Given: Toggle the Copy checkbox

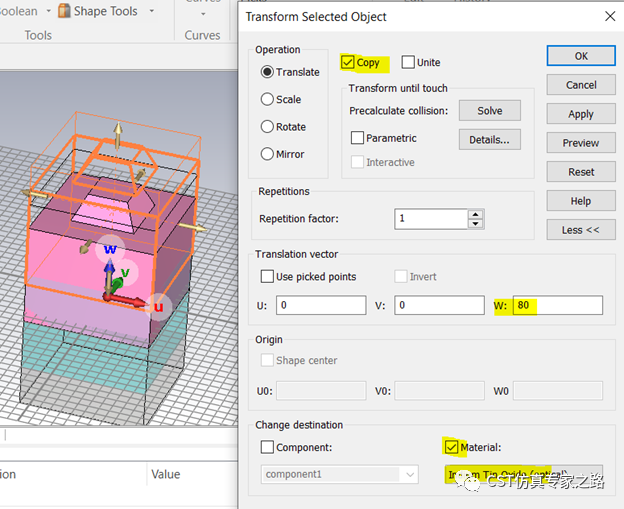Looking at the screenshot, I should [x=347, y=62].
